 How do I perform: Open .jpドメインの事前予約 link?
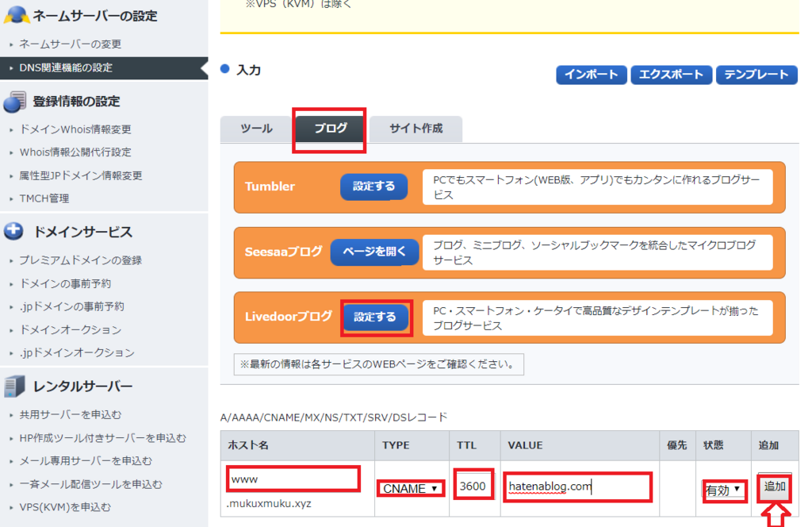(71, 306)
